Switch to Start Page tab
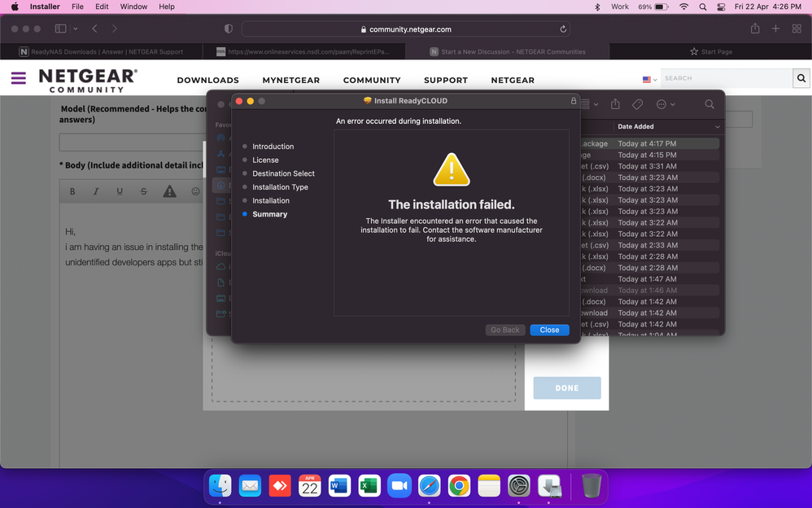Viewport: 812px width, 508px height. click(710, 51)
